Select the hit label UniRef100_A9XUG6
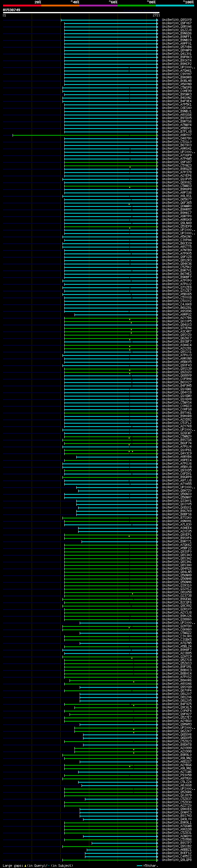The width and height of the screenshot is (197, 868). click(x=177, y=115)
